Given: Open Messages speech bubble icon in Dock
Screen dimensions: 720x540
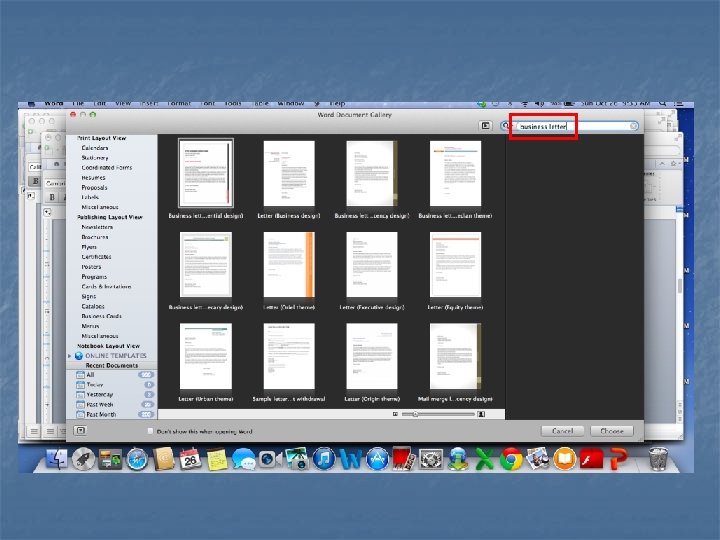Looking at the screenshot, I should 243,459.
